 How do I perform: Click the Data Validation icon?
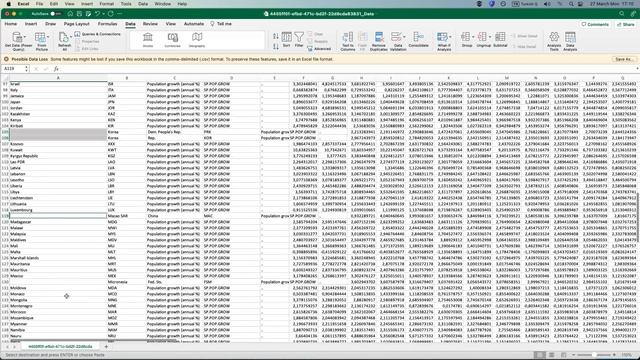396,37
